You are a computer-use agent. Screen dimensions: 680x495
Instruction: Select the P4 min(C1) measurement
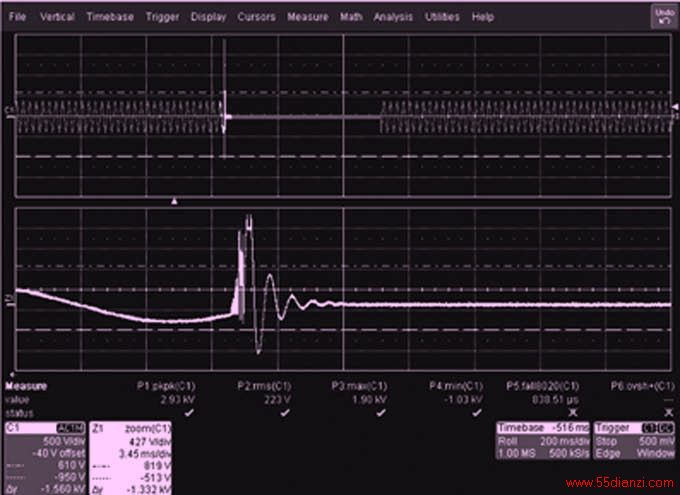456,386
